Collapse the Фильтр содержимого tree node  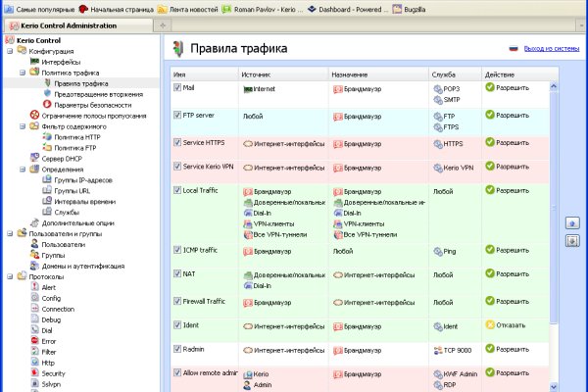[x=21, y=126]
